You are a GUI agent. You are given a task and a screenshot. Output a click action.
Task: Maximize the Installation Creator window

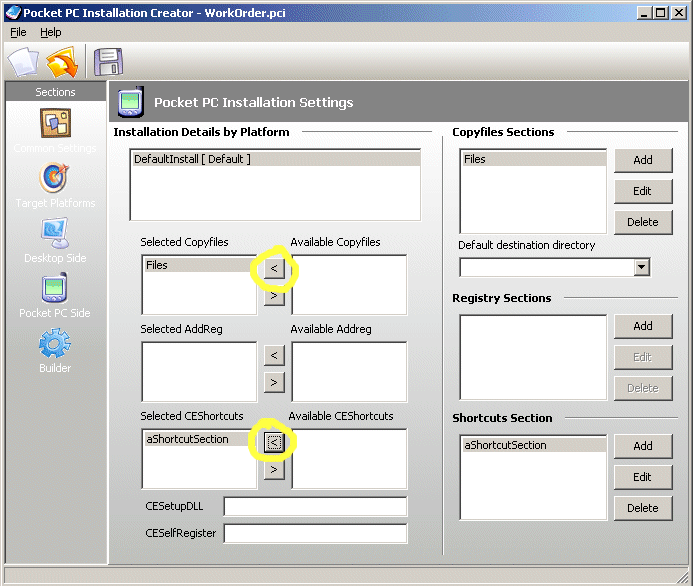point(661,13)
